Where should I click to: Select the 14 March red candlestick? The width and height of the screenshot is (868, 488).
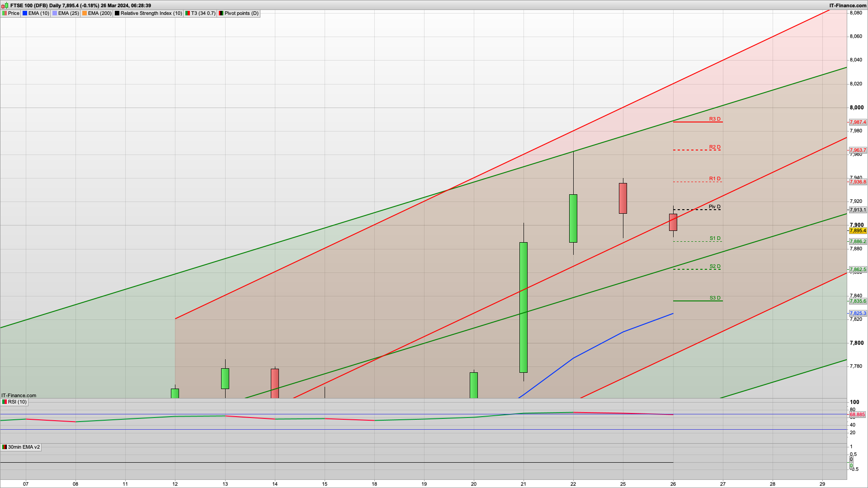click(x=275, y=383)
